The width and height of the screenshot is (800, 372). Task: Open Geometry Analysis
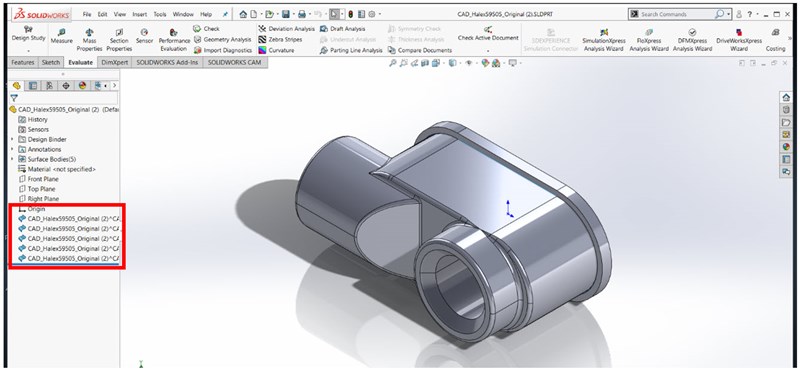[222, 39]
